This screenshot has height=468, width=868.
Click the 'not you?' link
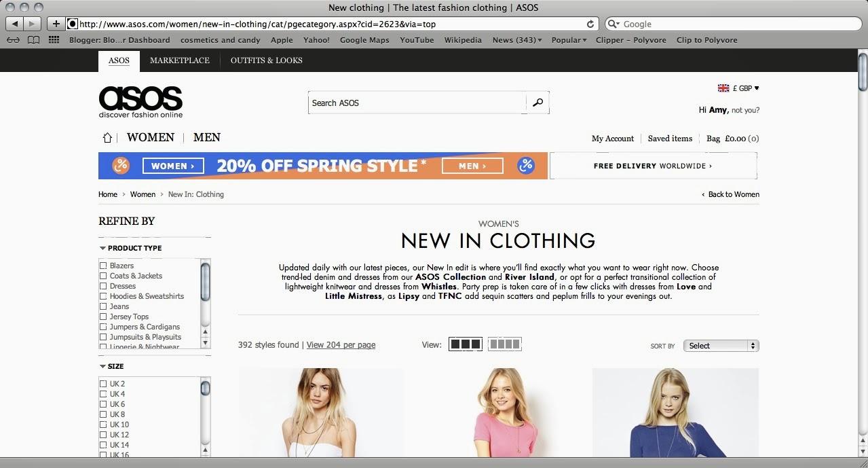click(746, 110)
